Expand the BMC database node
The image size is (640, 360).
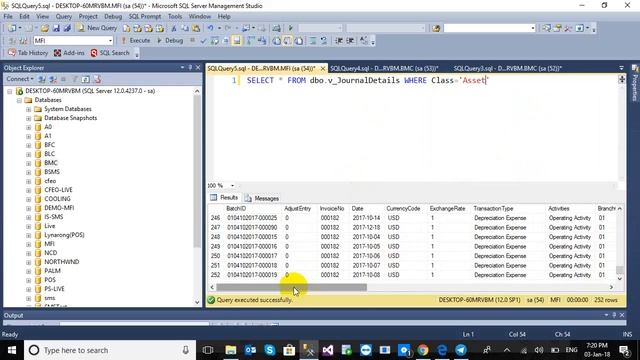pyautogui.click(x=29, y=163)
